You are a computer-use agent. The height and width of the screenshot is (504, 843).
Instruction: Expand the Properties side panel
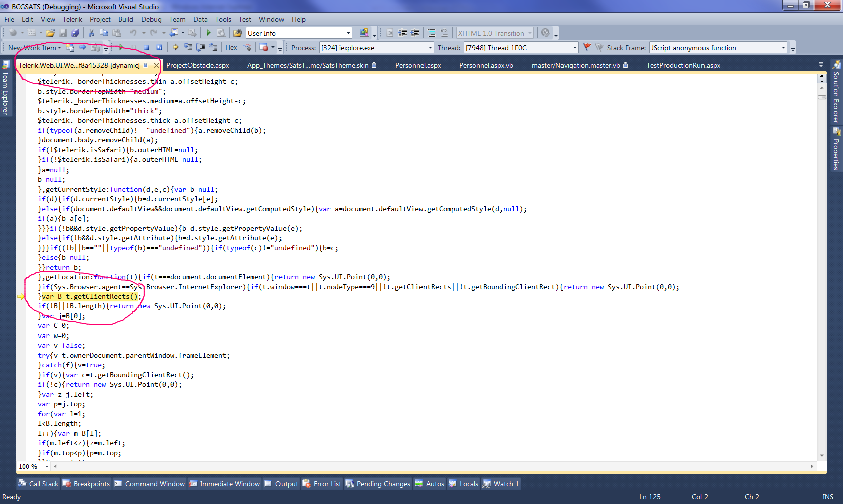(x=836, y=149)
